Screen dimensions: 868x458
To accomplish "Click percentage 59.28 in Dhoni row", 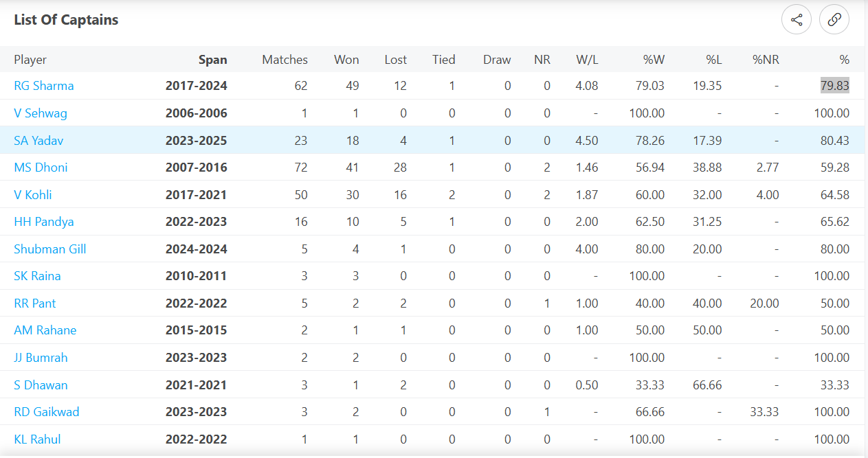I will tap(834, 168).
